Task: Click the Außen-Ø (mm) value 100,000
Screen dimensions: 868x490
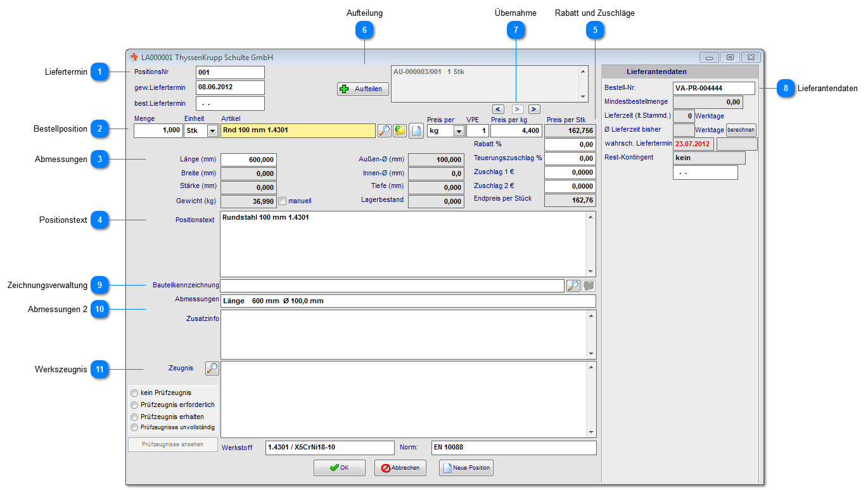Action: pos(436,160)
